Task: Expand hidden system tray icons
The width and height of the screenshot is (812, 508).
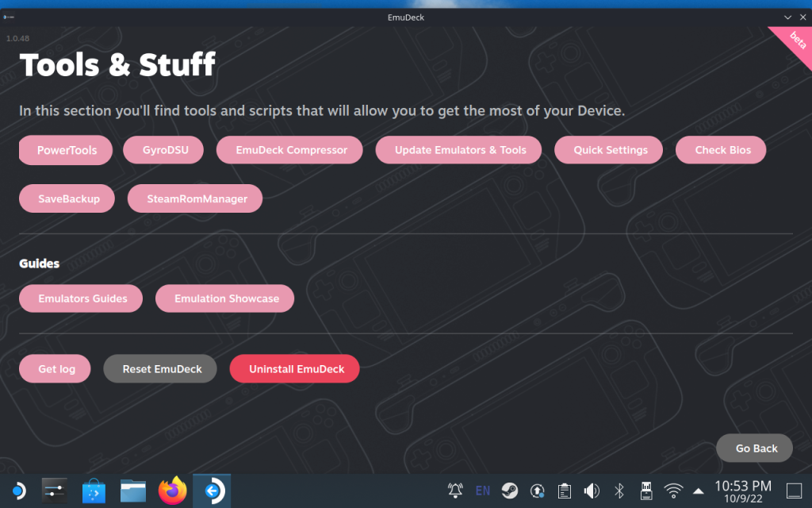Action: (698, 491)
